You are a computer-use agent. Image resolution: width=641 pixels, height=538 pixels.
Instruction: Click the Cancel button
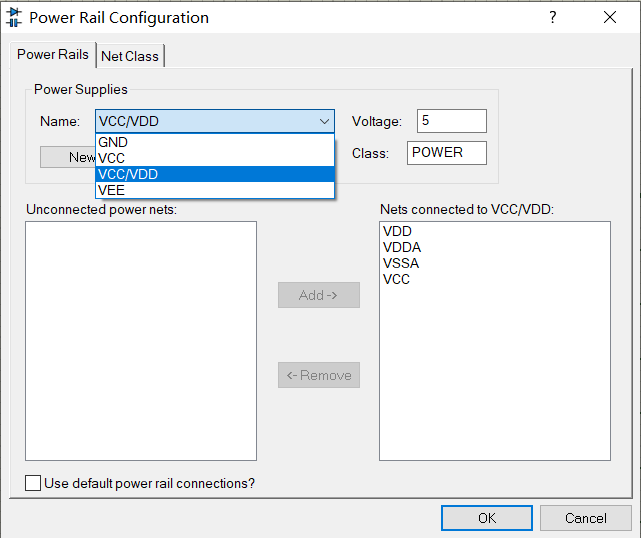586,518
